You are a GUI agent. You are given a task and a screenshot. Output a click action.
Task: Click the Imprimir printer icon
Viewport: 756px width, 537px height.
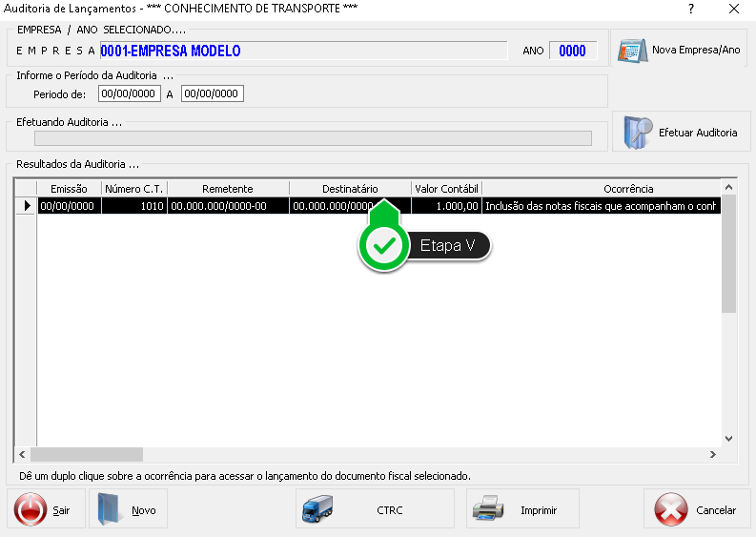click(x=488, y=509)
